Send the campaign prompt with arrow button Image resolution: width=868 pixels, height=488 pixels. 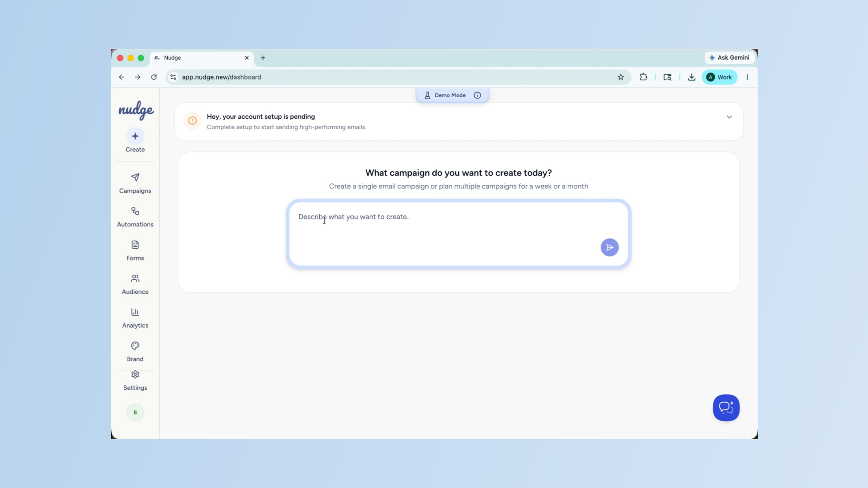(x=609, y=247)
